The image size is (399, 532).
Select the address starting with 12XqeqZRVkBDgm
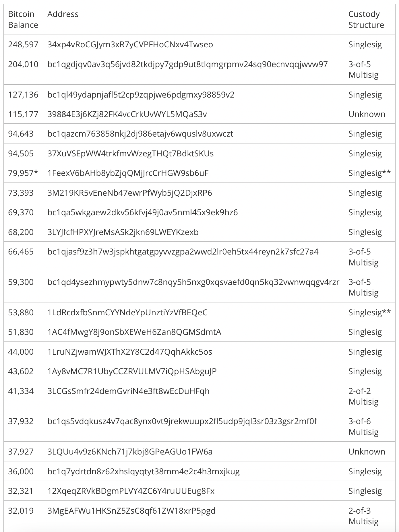(131, 491)
